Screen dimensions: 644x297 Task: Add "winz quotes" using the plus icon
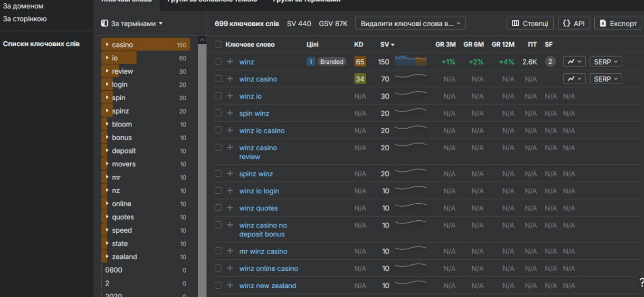230,208
